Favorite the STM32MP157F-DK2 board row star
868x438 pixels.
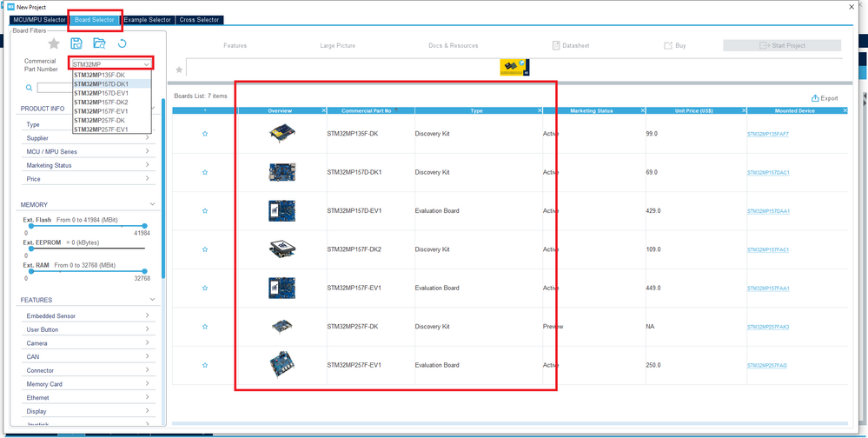click(x=205, y=249)
